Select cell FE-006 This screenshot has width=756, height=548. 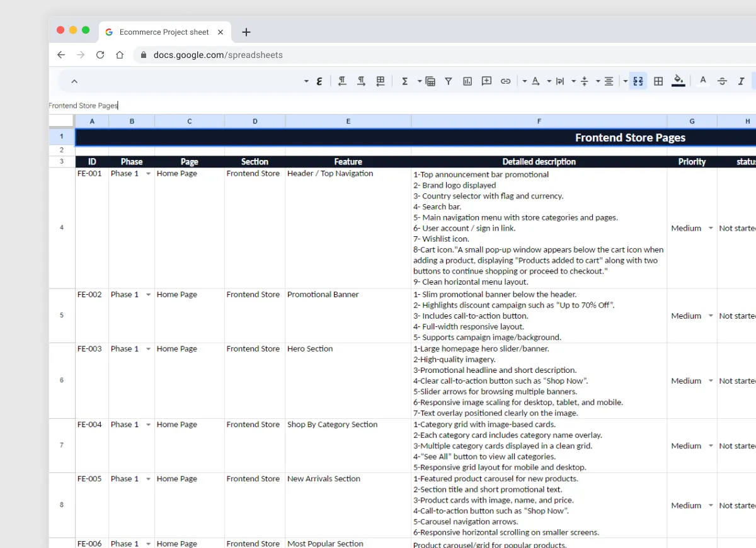click(92, 543)
